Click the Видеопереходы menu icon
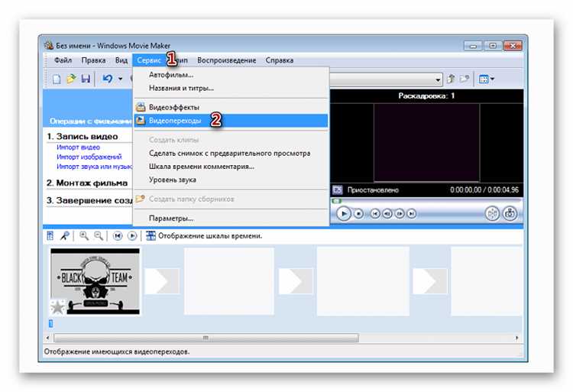 tap(141, 121)
